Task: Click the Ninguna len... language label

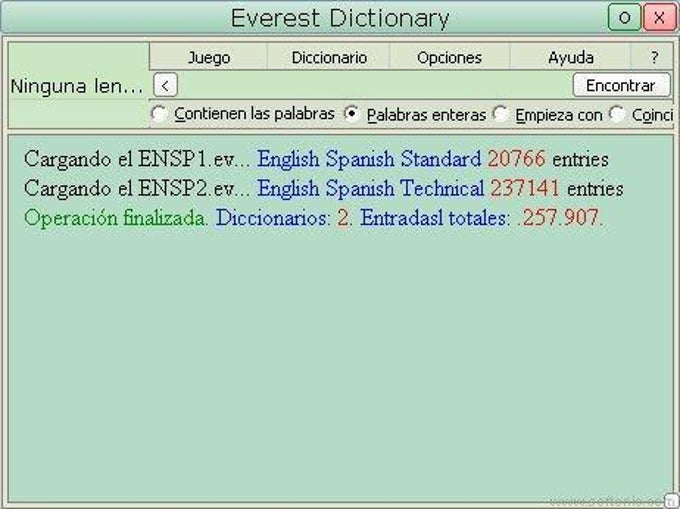Action: point(77,86)
